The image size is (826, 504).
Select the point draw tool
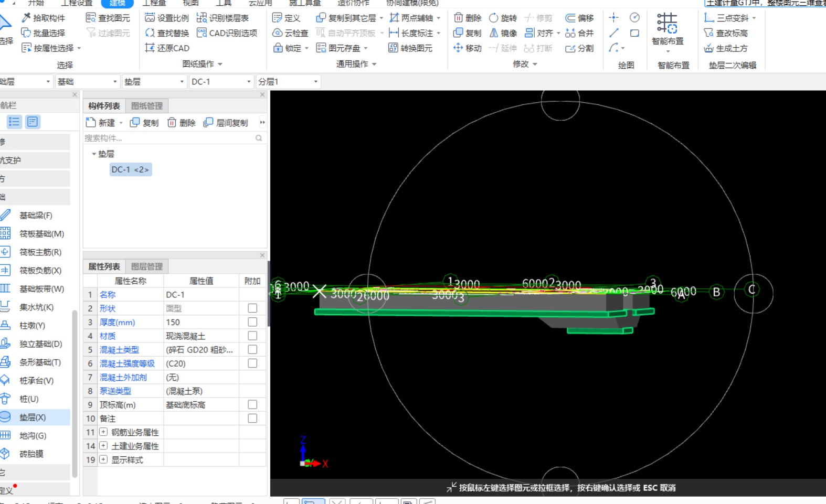pyautogui.click(x=613, y=18)
